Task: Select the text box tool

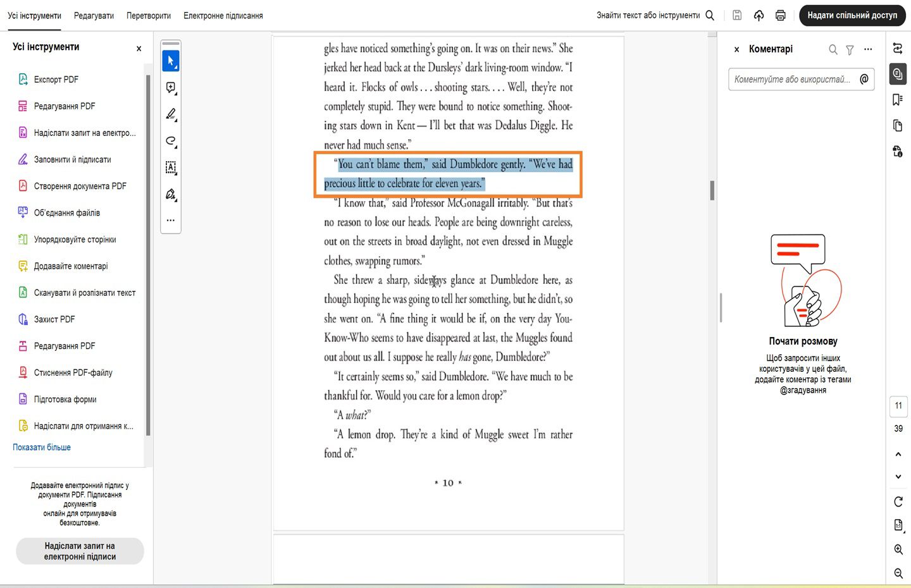Action: point(171,168)
